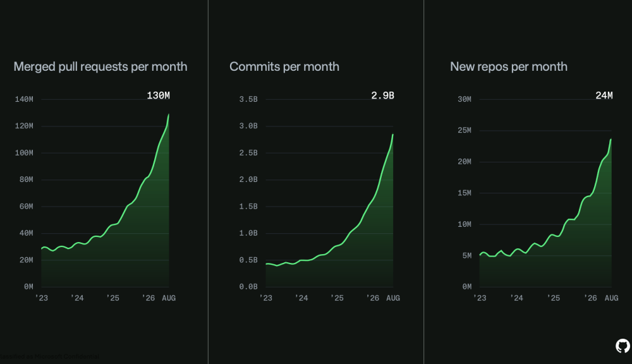
Task: Click the 0.0B y-axis label
Action: [x=248, y=287]
